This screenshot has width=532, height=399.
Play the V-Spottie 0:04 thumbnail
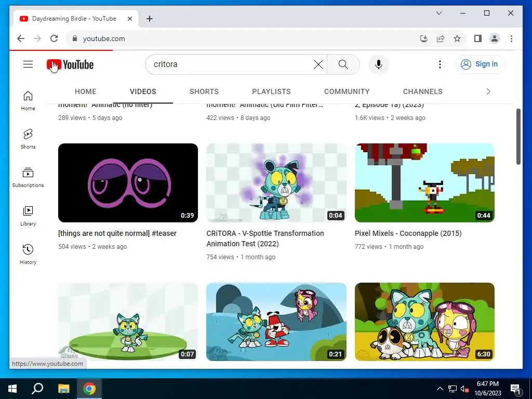click(276, 183)
